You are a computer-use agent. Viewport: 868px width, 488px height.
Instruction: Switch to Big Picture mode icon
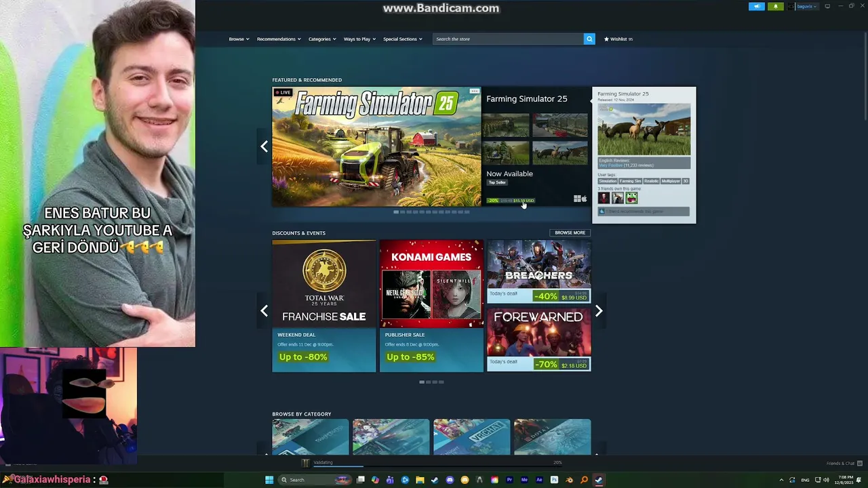click(x=827, y=6)
